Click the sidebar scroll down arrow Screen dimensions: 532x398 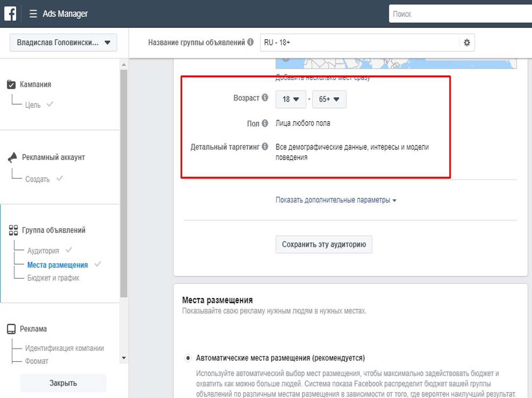124,358
